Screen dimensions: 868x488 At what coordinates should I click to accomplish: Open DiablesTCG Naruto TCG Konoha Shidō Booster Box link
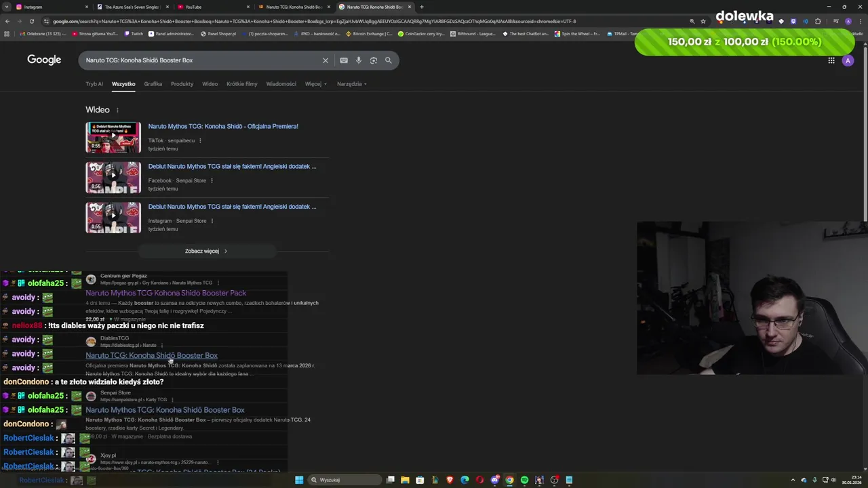tap(151, 355)
